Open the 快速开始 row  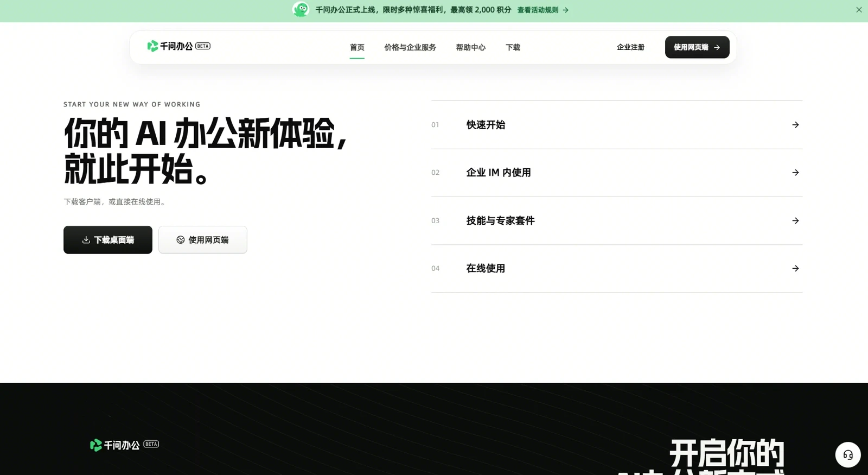(x=617, y=125)
